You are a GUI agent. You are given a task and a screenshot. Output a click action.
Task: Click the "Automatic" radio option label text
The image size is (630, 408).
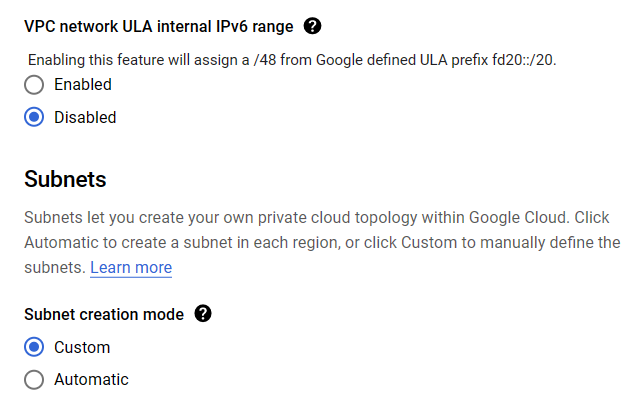[91, 379]
